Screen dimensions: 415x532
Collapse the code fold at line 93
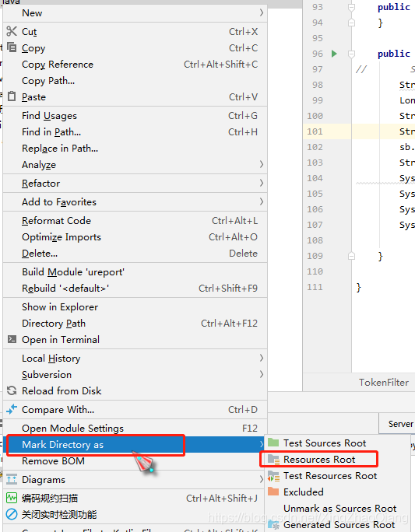351,7
